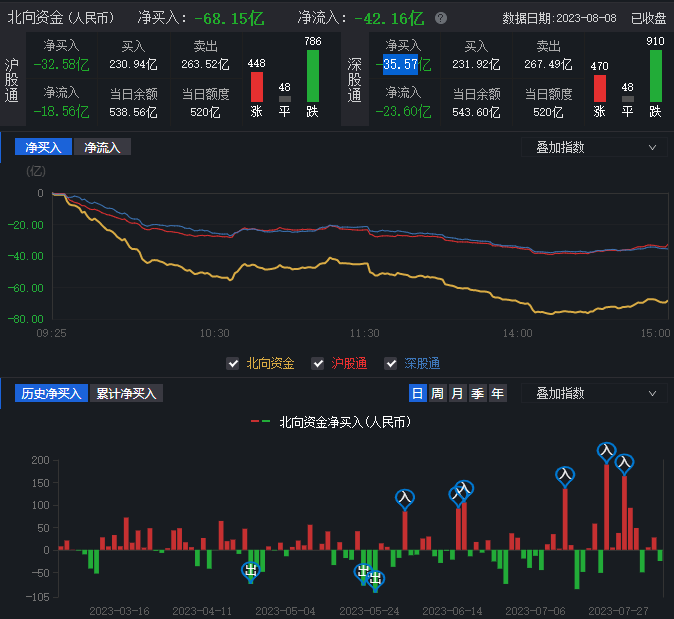Screen dimensions: 674x619
Task: Click the help question mark icon
Action: (x=441, y=18)
